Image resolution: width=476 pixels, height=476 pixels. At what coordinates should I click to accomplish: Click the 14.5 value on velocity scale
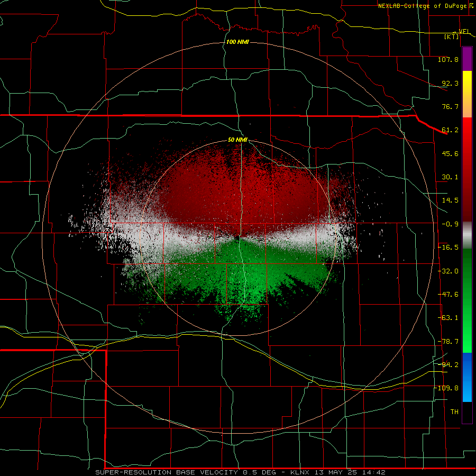[450, 200]
